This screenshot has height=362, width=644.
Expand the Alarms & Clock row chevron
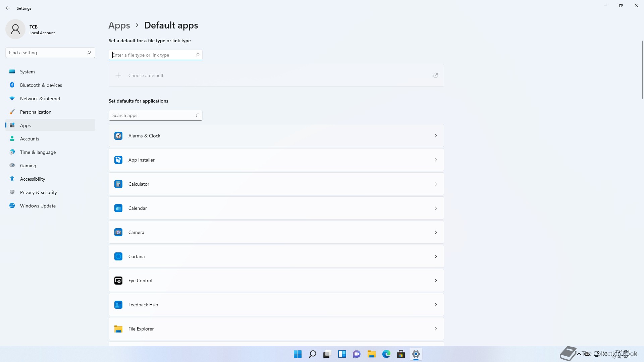(436, 136)
